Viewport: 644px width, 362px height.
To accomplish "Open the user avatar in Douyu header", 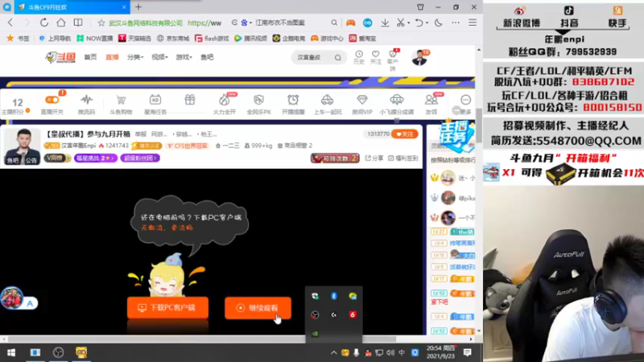I will click(419, 58).
